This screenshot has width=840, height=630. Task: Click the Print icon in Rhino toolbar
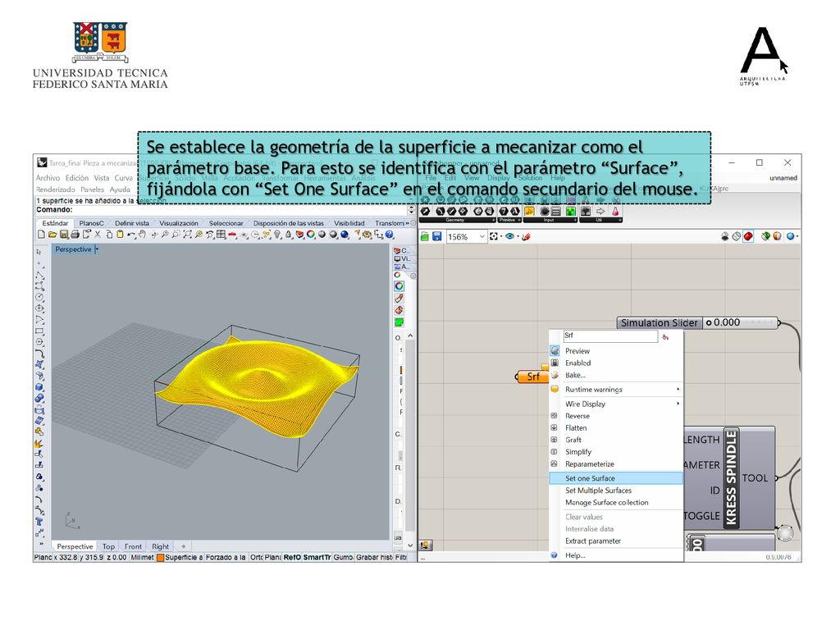point(75,234)
